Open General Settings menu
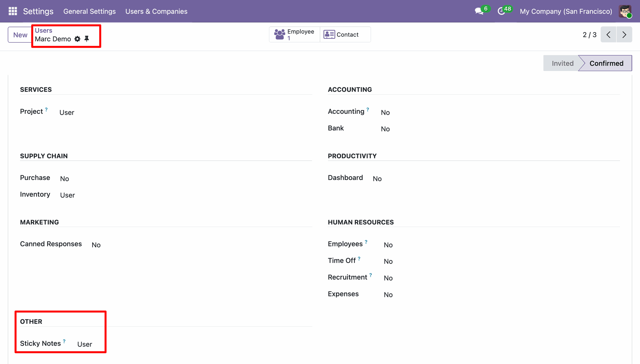 (89, 11)
